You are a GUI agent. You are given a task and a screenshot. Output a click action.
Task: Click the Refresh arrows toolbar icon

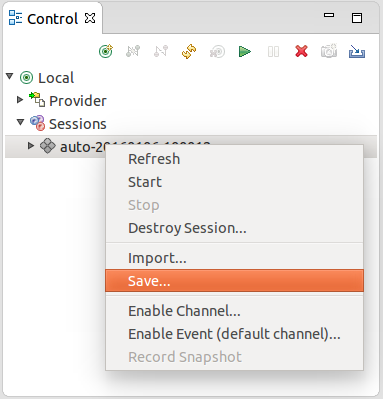(x=189, y=51)
